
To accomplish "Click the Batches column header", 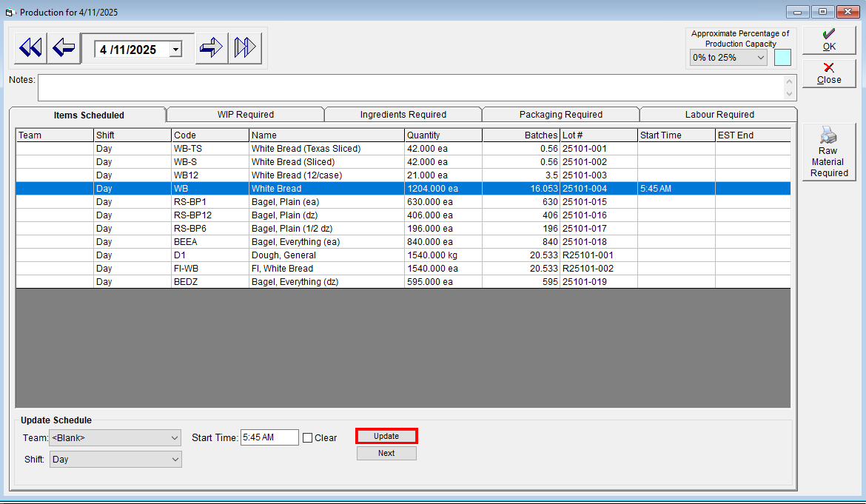I will [521, 135].
